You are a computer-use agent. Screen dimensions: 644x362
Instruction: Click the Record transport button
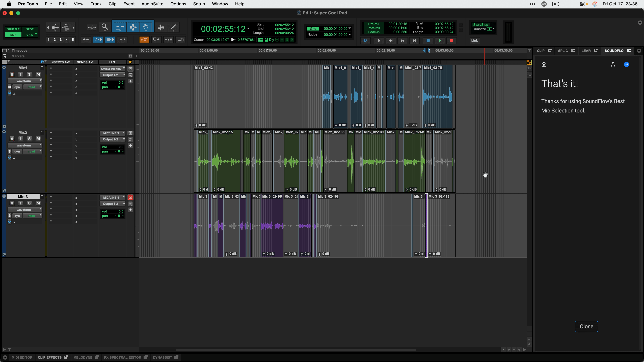(x=451, y=40)
